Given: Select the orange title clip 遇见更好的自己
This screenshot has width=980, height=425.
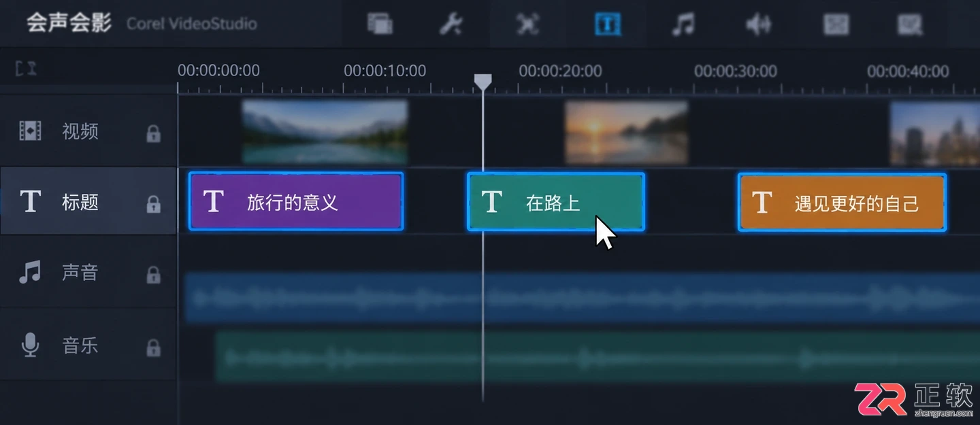Looking at the screenshot, I should (x=842, y=203).
